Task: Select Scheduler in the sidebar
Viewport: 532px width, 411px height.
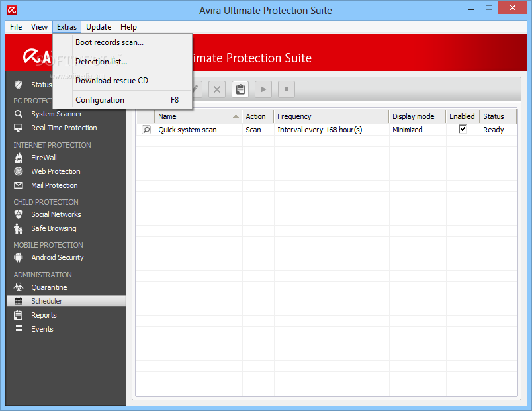Action: tap(66, 301)
